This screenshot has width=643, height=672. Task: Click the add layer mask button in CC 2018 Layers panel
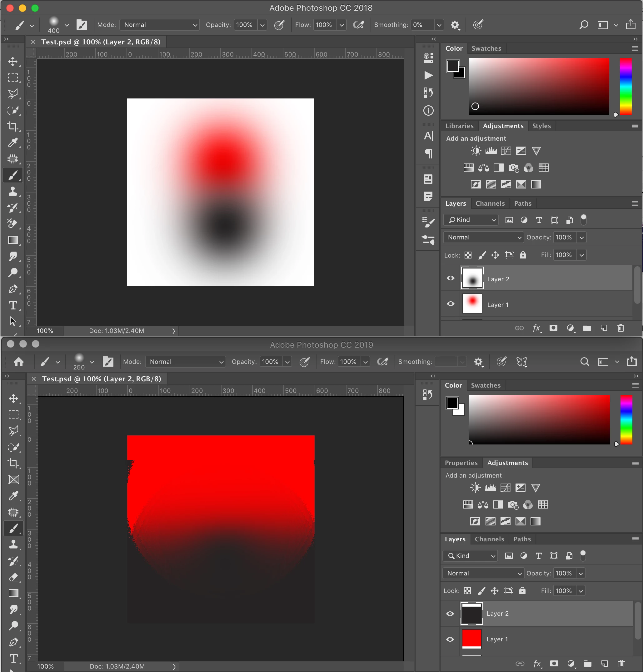tap(553, 328)
